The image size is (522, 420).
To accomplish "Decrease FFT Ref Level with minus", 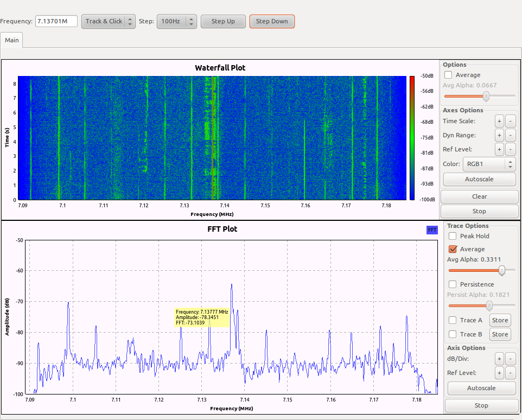I will click(x=511, y=373).
